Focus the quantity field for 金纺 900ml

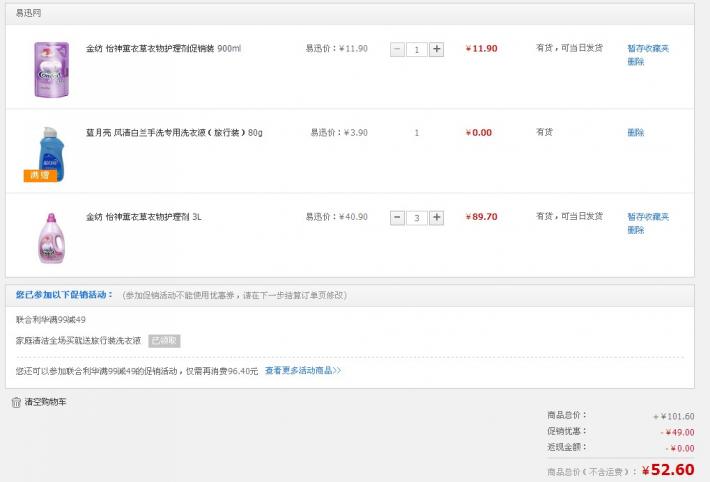[416, 49]
